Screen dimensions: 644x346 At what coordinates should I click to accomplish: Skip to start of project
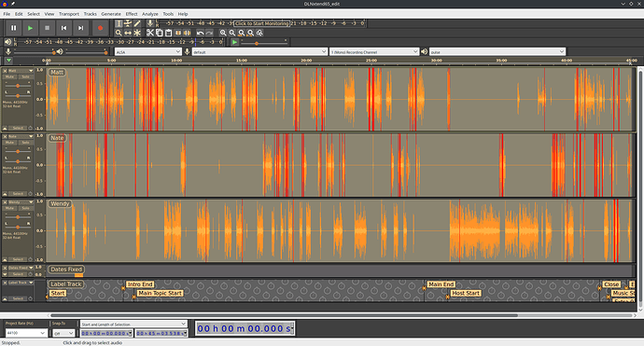63,28
